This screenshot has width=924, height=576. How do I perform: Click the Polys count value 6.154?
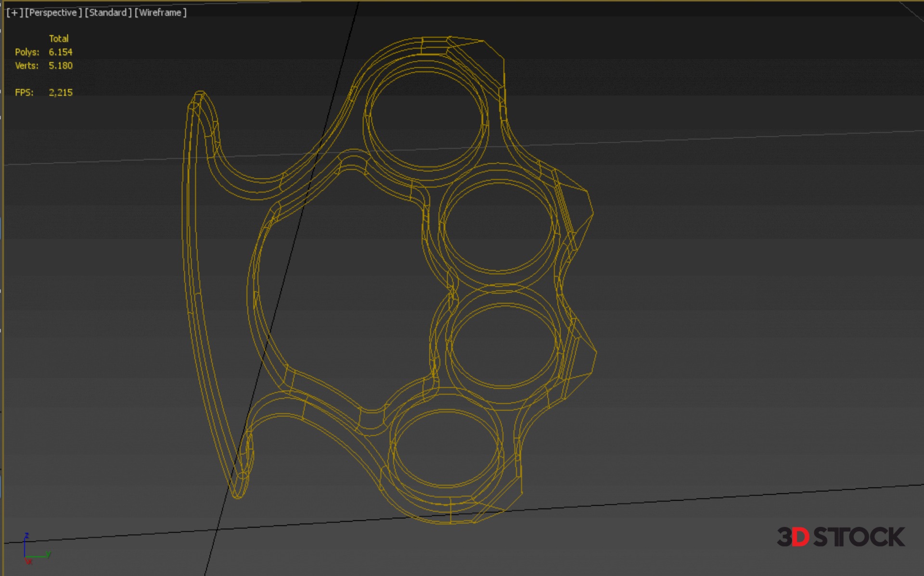[x=60, y=52]
